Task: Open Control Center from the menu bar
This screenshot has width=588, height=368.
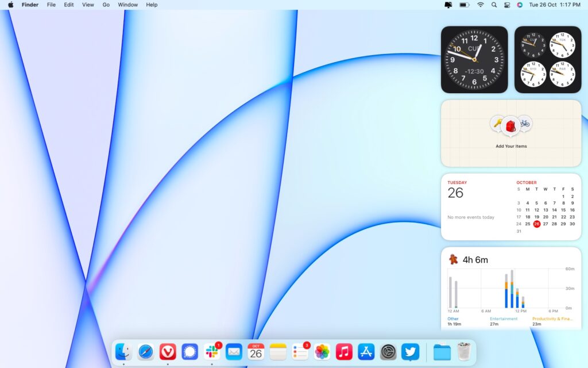Action: 507,5
